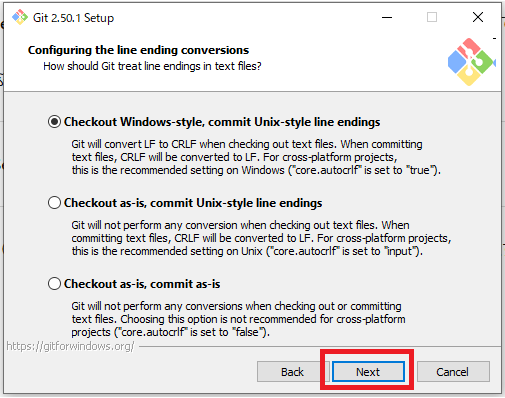Minimize the Git Setup window
505x398 pixels.
(387, 17)
